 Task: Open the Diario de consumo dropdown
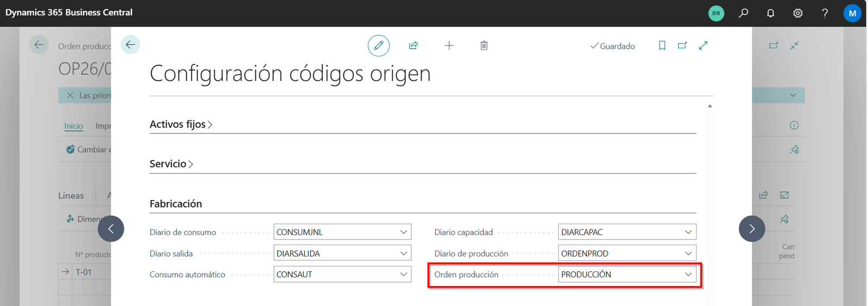pyautogui.click(x=403, y=232)
